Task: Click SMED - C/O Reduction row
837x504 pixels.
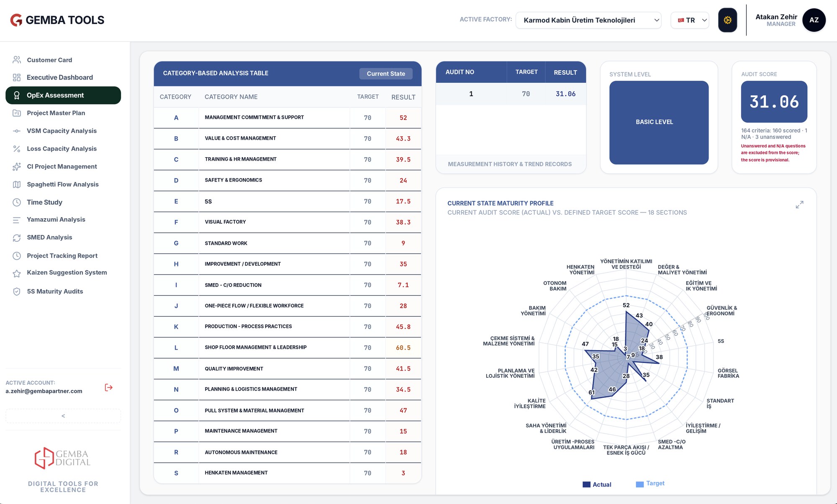Action: (x=288, y=285)
